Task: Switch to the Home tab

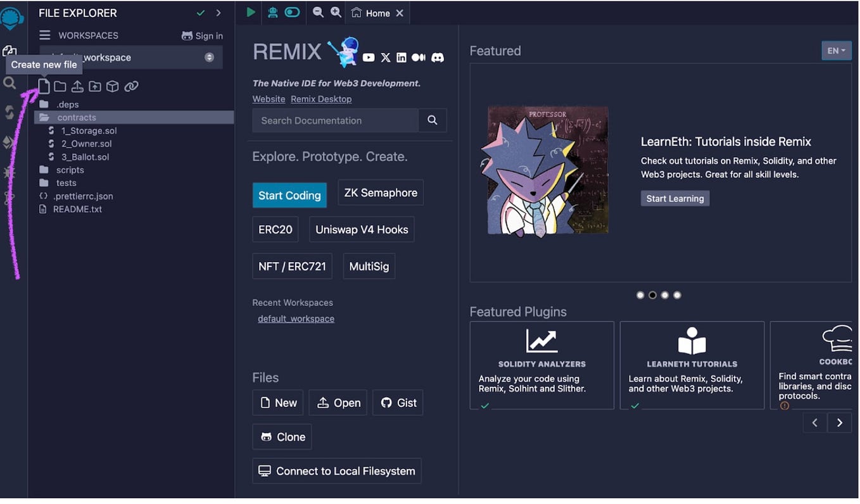Action: (376, 12)
